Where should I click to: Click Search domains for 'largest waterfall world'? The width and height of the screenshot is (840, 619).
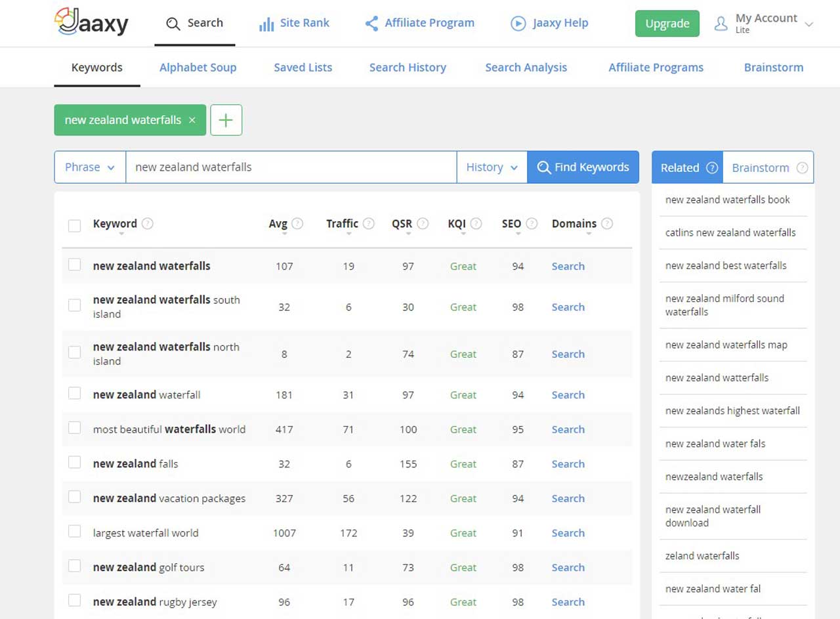(x=568, y=533)
